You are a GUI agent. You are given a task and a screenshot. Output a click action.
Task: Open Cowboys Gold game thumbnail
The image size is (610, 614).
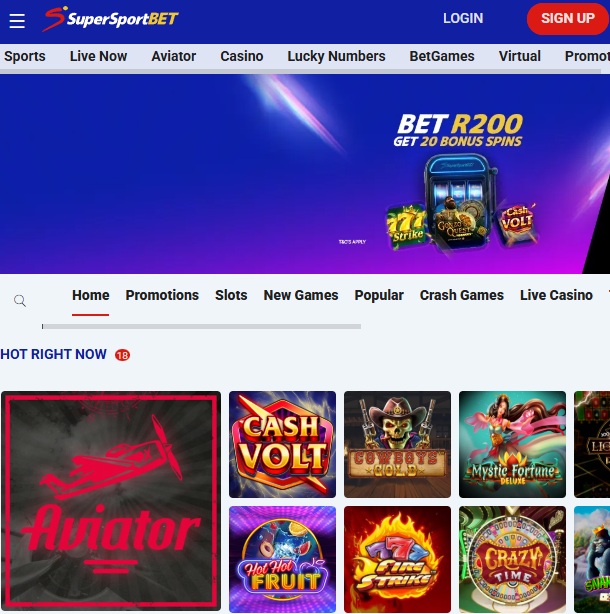tap(397, 444)
